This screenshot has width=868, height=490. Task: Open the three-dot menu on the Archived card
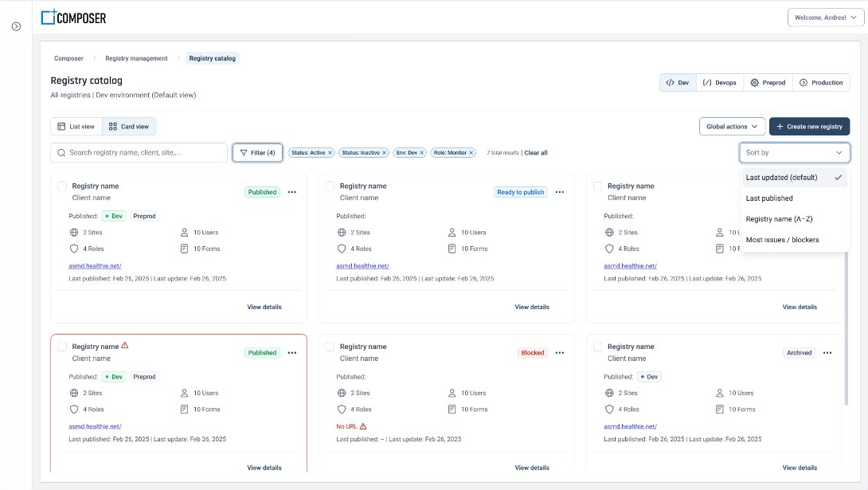[827, 353]
